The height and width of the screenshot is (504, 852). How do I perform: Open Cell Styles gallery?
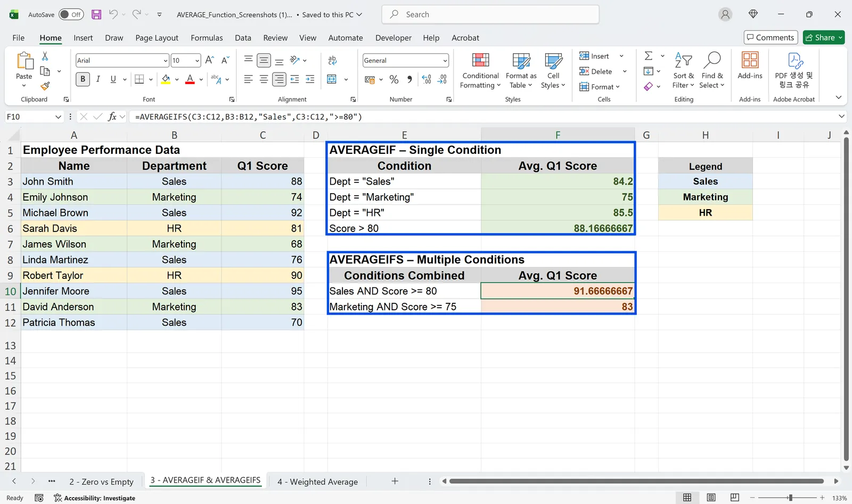[553, 71]
